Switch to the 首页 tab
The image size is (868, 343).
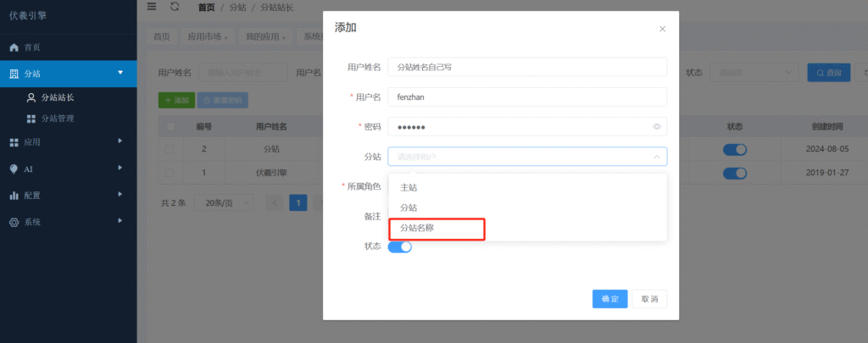click(162, 36)
